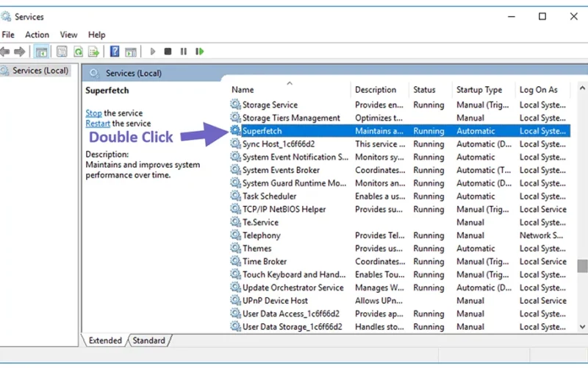Click the Export List toolbar icon
The image size is (588, 368).
tap(93, 52)
